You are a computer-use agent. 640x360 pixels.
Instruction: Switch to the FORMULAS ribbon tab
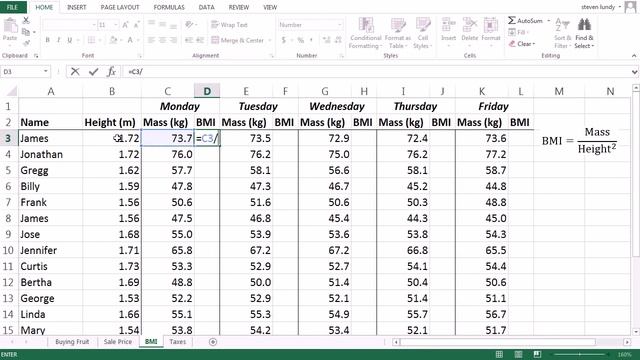pyautogui.click(x=169, y=7)
